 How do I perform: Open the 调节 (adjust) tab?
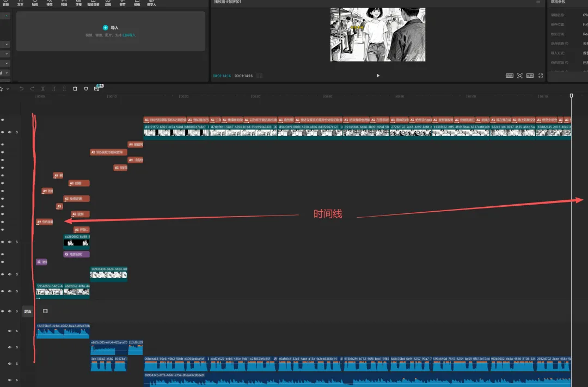point(122,3)
